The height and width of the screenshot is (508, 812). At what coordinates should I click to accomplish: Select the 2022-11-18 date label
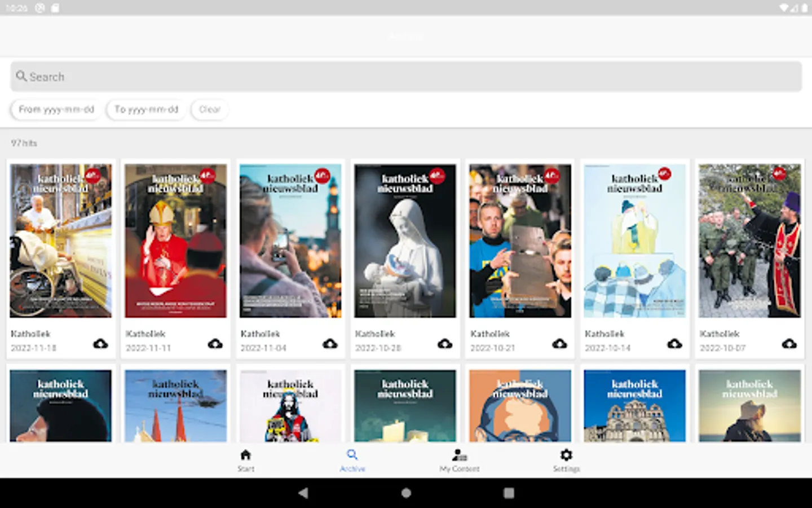point(34,348)
